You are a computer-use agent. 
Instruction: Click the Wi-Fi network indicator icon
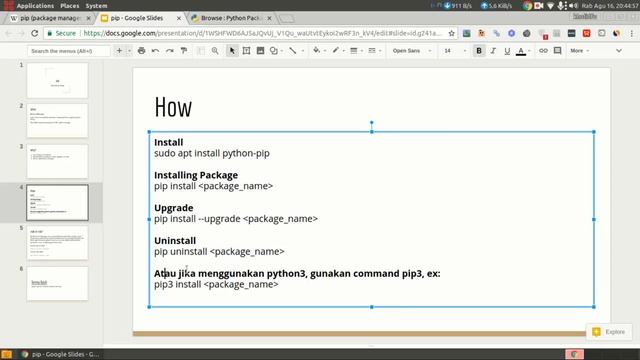[x=550, y=6]
